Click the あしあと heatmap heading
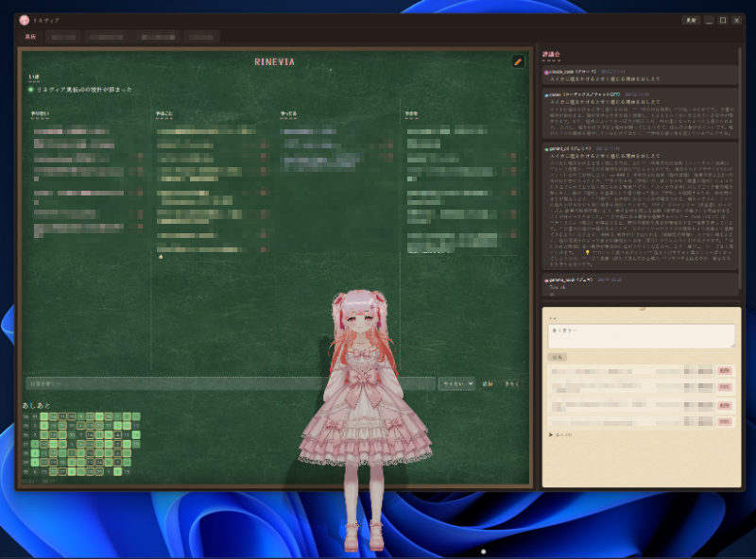Screen dimensions: 756x559 [36, 405]
